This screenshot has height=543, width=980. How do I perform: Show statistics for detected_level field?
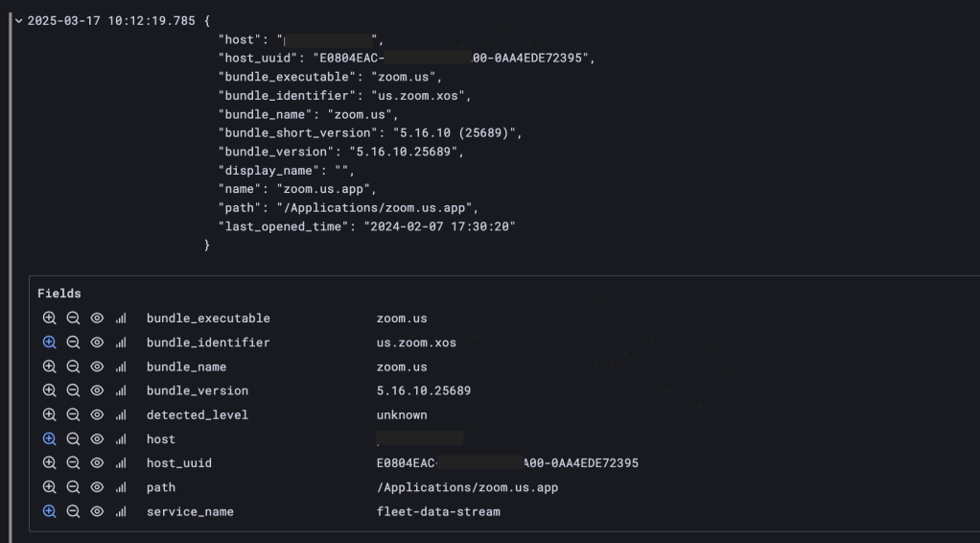click(121, 414)
